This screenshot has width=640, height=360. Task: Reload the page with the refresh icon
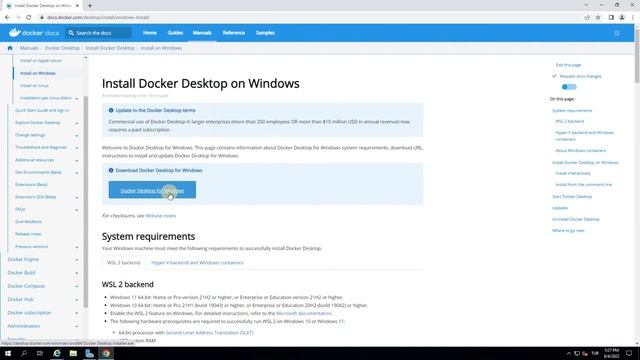point(29,18)
